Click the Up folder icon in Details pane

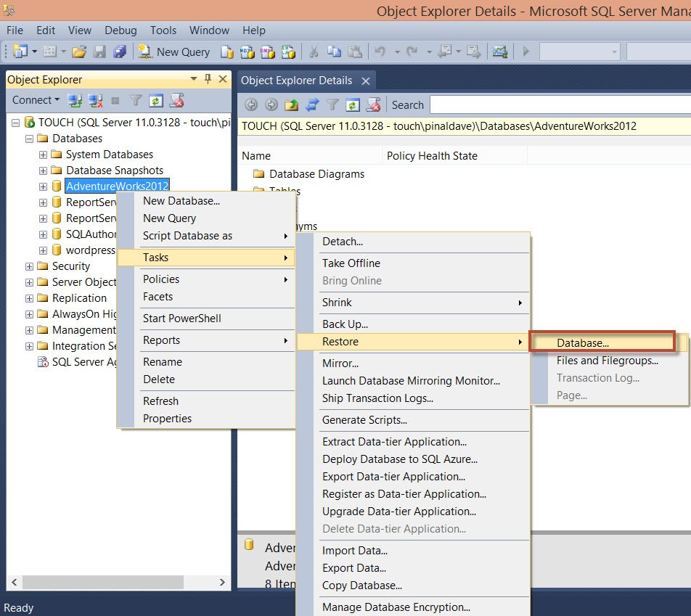[291, 105]
